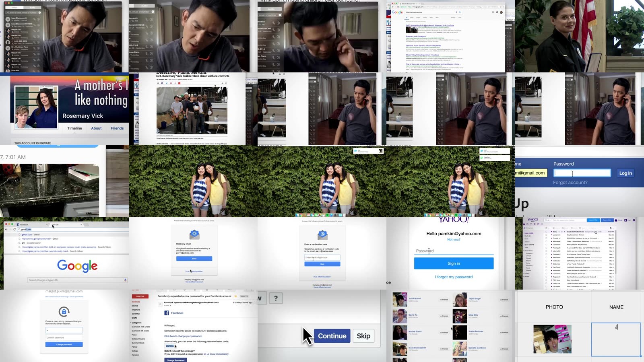Click Yahoo Sign in button
The height and width of the screenshot is (362, 644).
tap(454, 263)
